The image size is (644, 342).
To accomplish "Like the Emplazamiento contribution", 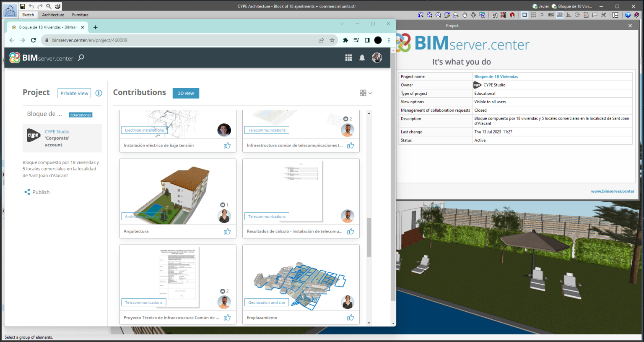I will coord(351,318).
